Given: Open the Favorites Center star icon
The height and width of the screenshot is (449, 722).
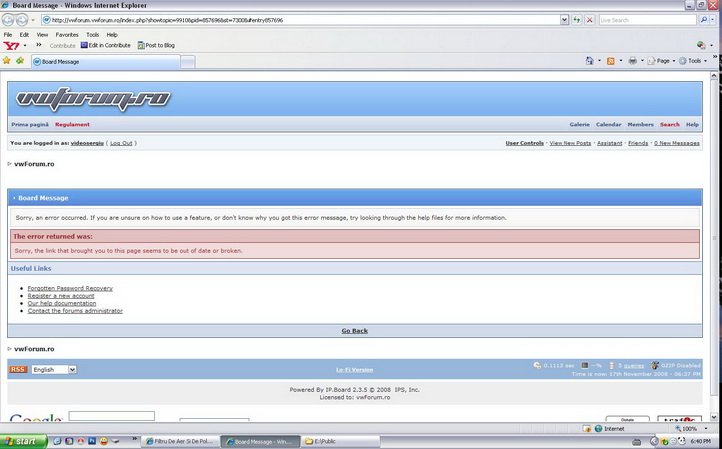Looking at the screenshot, I should (7, 61).
